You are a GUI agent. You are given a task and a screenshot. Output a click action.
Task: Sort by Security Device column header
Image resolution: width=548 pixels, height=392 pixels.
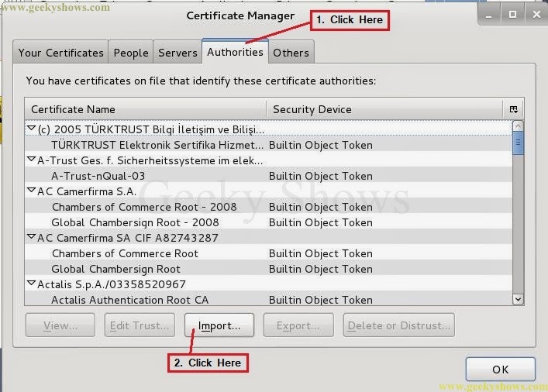point(384,109)
